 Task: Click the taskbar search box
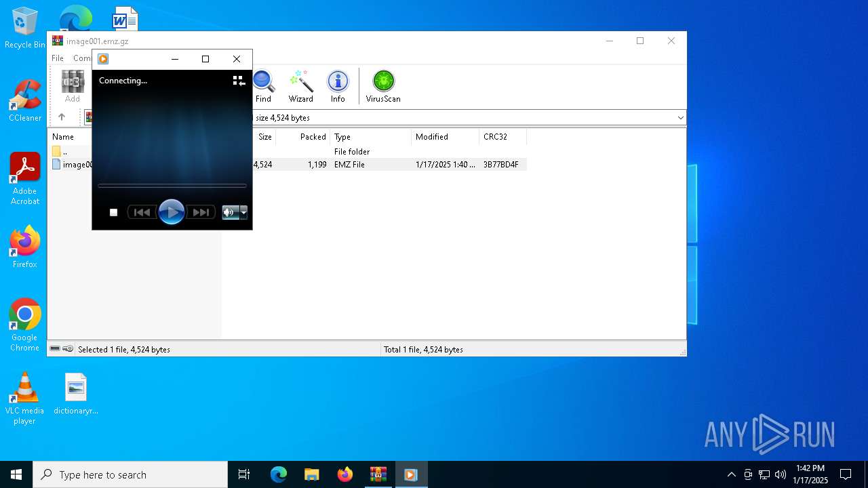tap(130, 474)
